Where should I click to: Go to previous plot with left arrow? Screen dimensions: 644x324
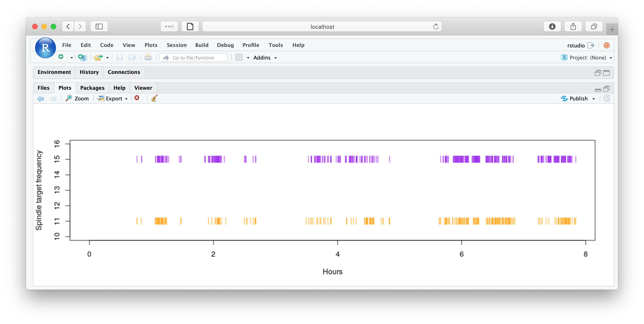40,99
